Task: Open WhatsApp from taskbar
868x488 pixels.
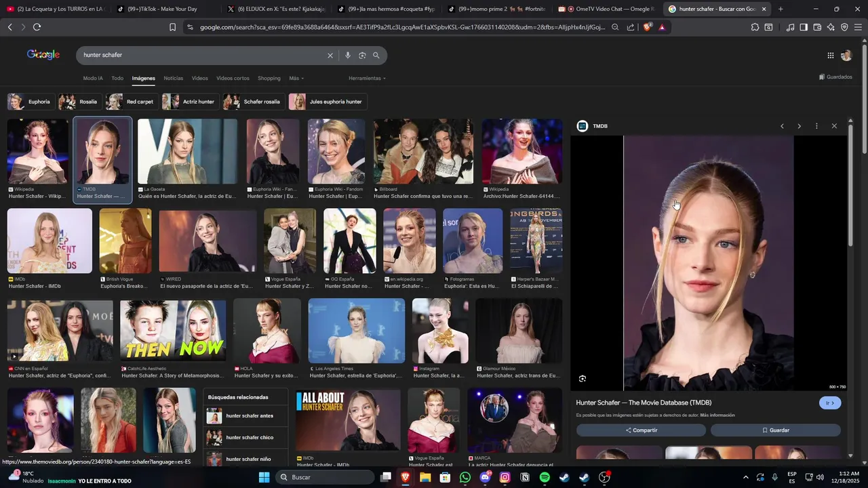Action: 465,477
